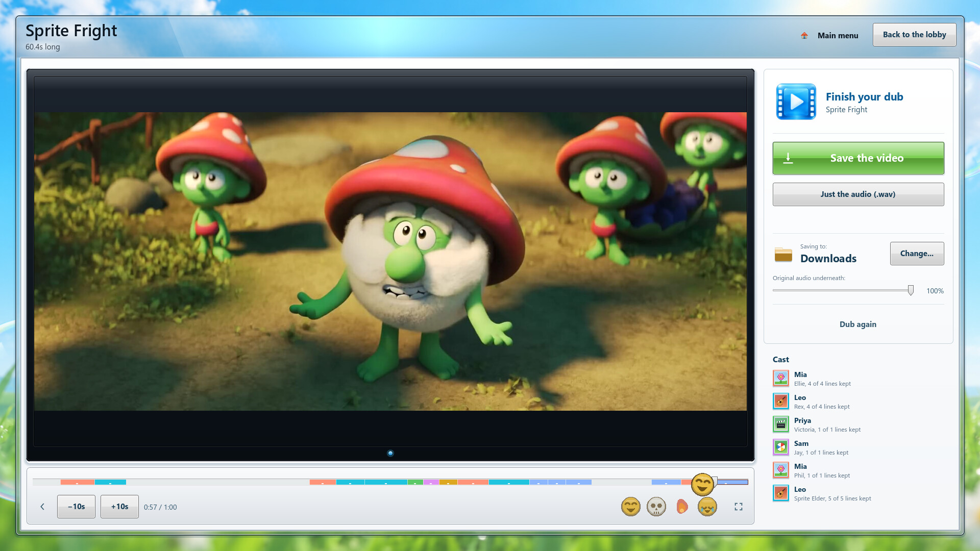Export just the audio (.wav)
This screenshot has width=980, height=551.
click(x=859, y=194)
